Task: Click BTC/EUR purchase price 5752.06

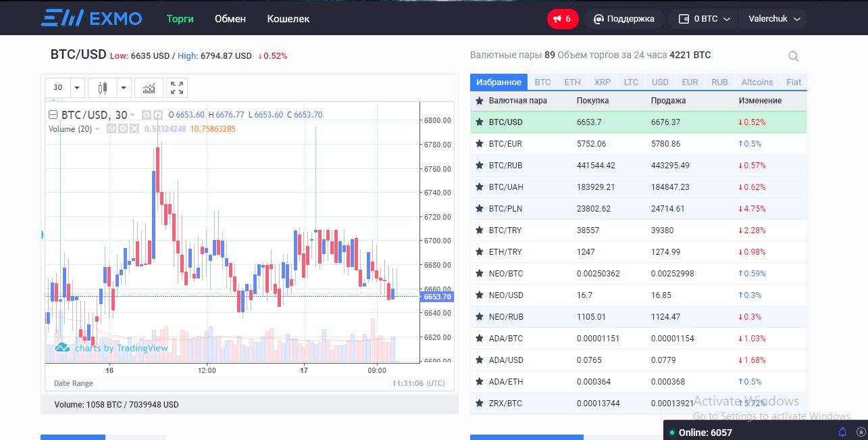Action: coord(591,144)
